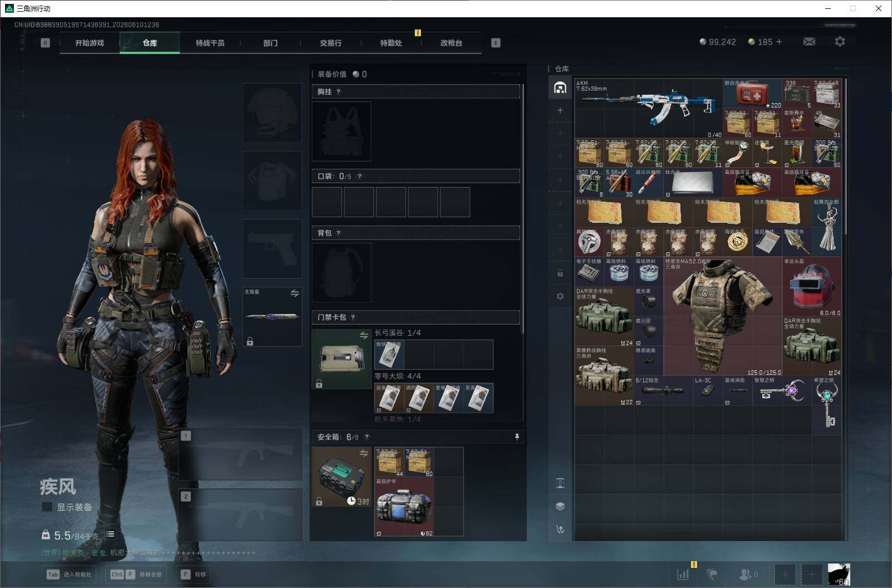Select the 长弓溪谷 access card
The height and width of the screenshot is (588, 892).
click(x=389, y=355)
